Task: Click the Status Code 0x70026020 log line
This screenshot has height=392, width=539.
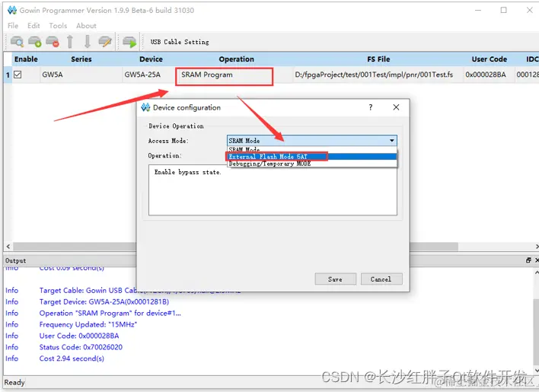Action: tap(81, 347)
